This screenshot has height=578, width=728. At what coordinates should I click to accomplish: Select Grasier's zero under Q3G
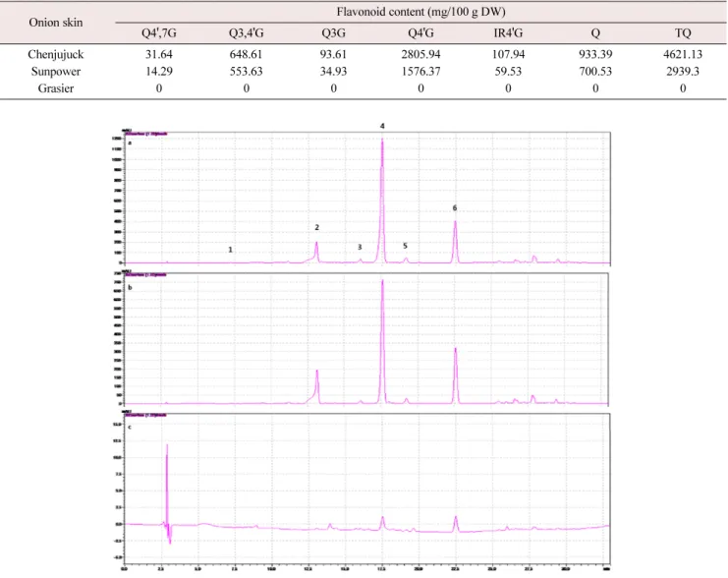[333, 88]
